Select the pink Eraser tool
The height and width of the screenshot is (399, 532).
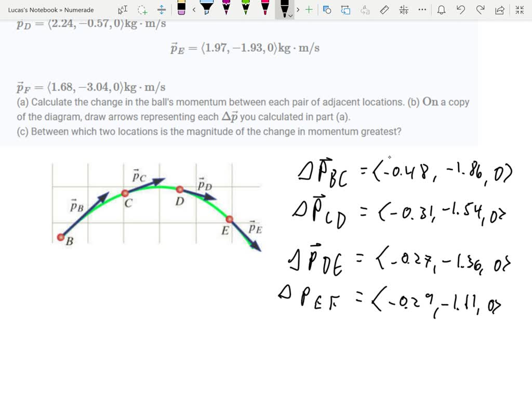click(181, 9)
